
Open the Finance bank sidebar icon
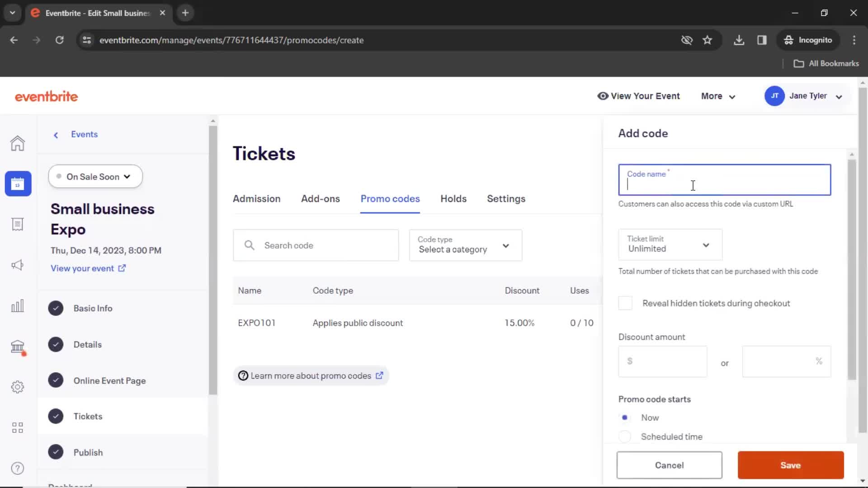coord(18,347)
